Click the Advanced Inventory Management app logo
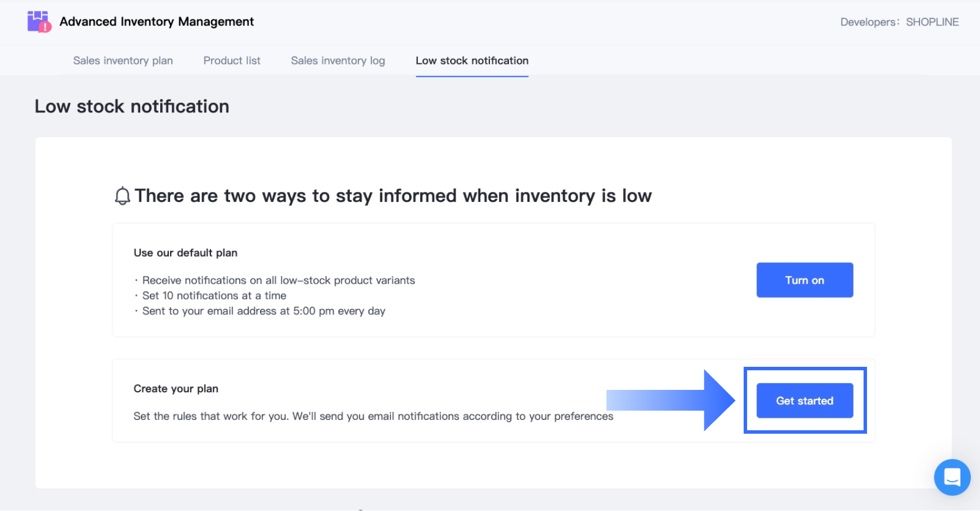The height and width of the screenshot is (511, 980). click(x=39, y=22)
